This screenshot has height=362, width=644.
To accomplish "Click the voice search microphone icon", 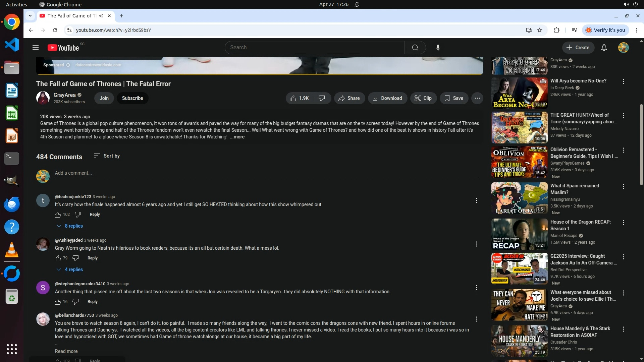I will pyautogui.click(x=438, y=48).
